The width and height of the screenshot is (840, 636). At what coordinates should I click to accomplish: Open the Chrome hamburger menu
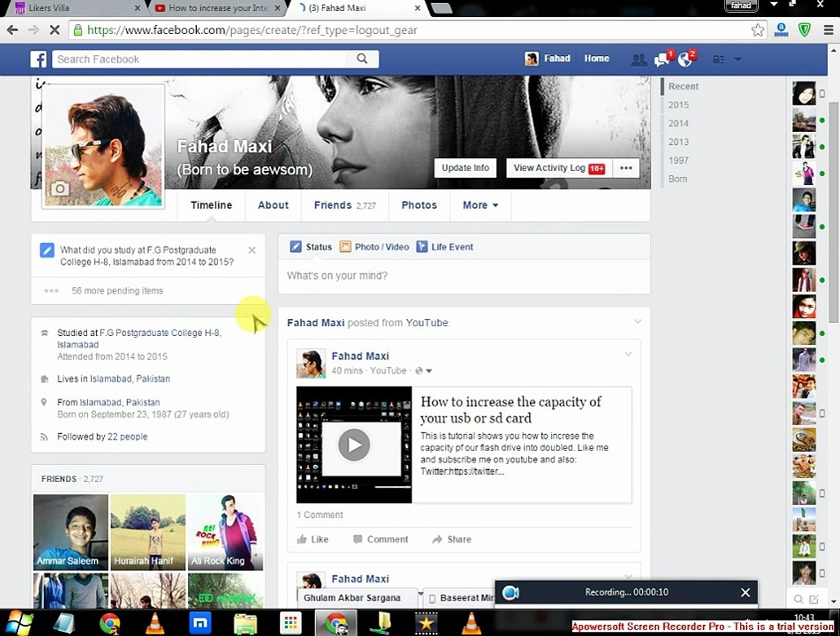tap(828, 30)
